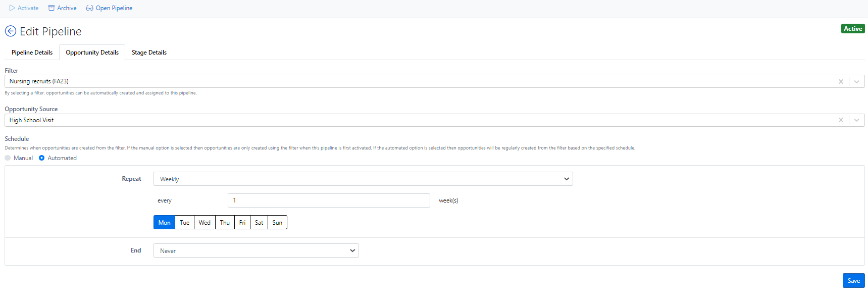Click the Archive box icon
868x304 pixels.
52,8
